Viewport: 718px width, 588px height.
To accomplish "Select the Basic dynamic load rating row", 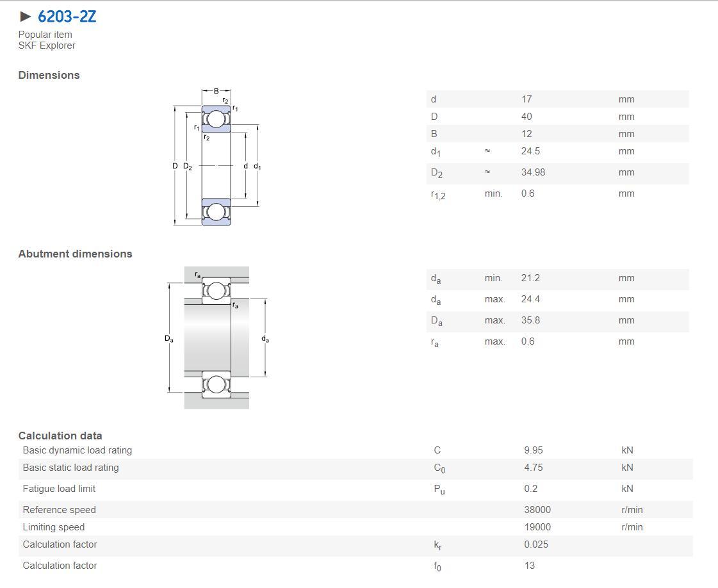I will pos(355,450).
